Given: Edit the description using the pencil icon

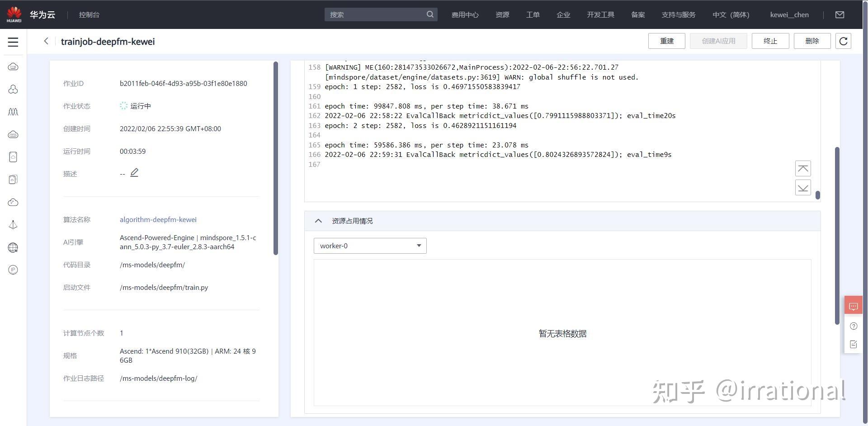Looking at the screenshot, I should [134, 173].
